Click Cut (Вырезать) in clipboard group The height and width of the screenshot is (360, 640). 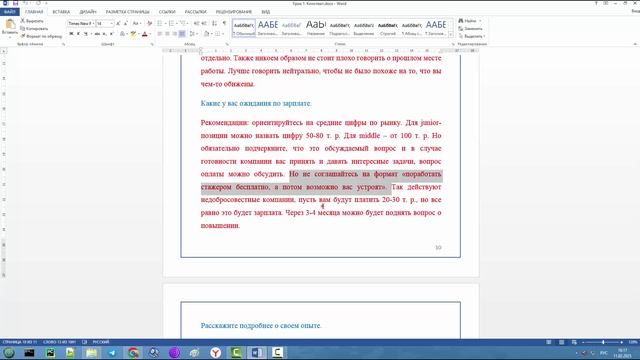click(x=32, y=21)
